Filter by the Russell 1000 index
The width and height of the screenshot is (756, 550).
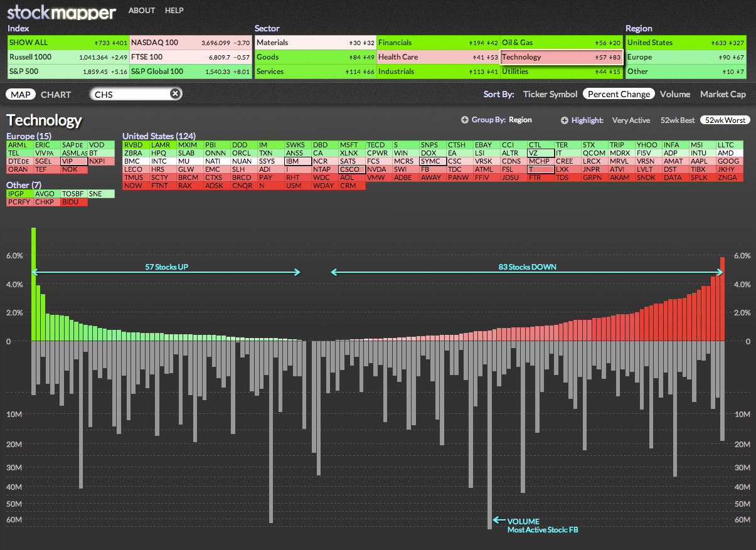coord(68,57)
